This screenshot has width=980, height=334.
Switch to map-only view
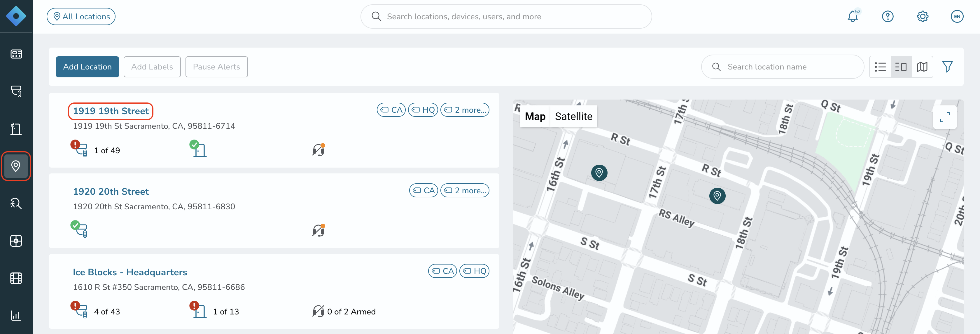pyautogui.click(x=922, y=67)
